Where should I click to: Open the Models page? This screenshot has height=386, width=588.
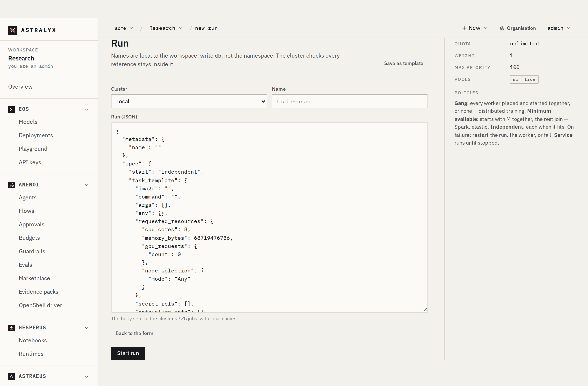[28, 122]
